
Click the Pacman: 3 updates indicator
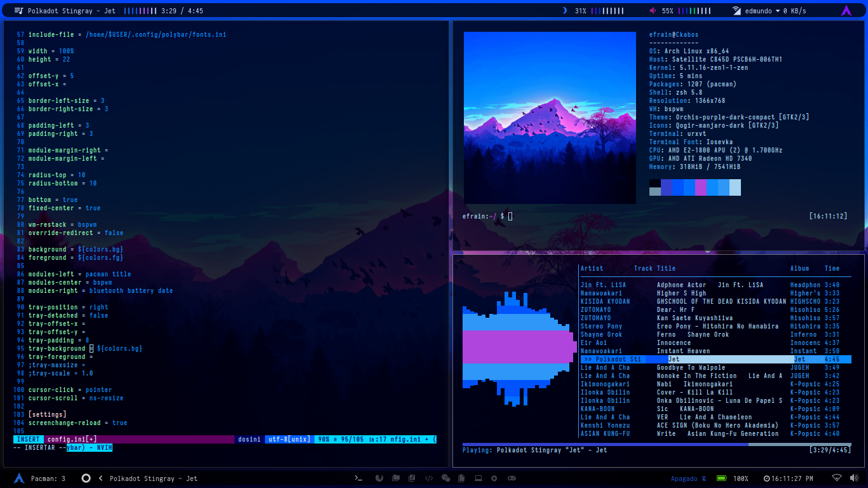click(x=48, y=478)
